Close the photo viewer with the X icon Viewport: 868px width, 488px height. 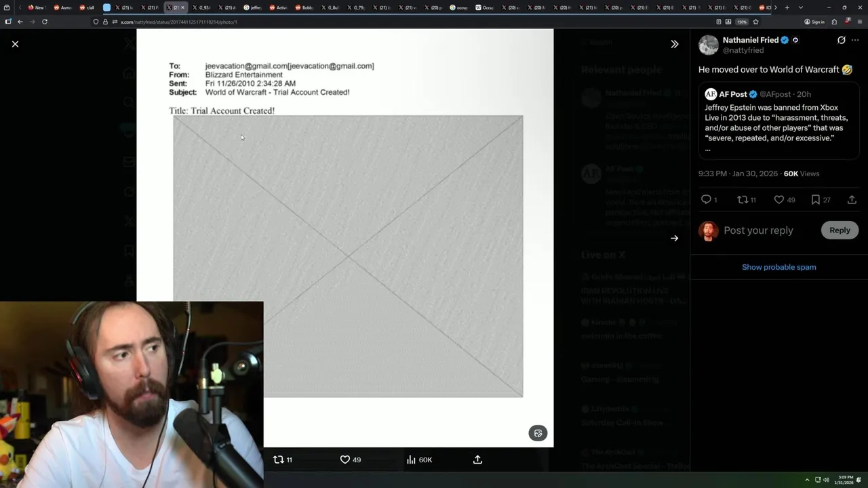click(x=15, y=44)
